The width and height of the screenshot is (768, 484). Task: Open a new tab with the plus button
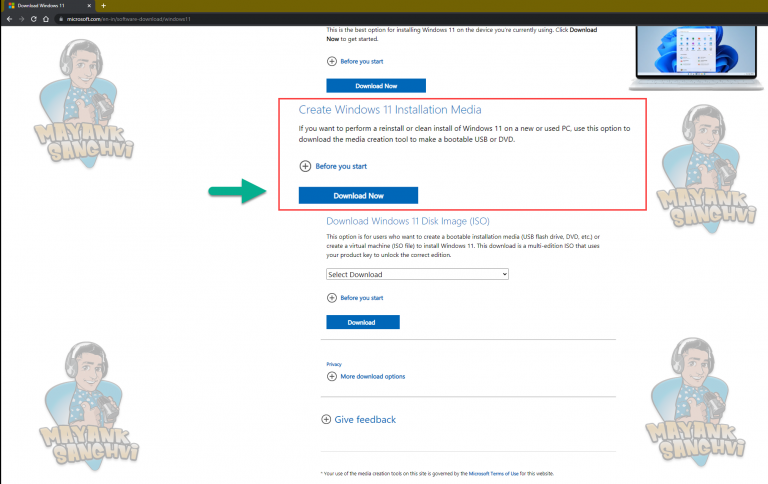[103, 6]
